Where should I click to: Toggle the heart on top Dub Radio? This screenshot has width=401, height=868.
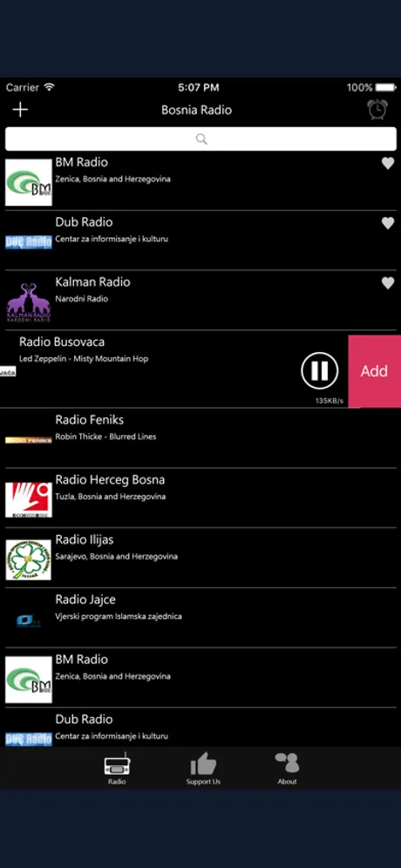[388, 223]
